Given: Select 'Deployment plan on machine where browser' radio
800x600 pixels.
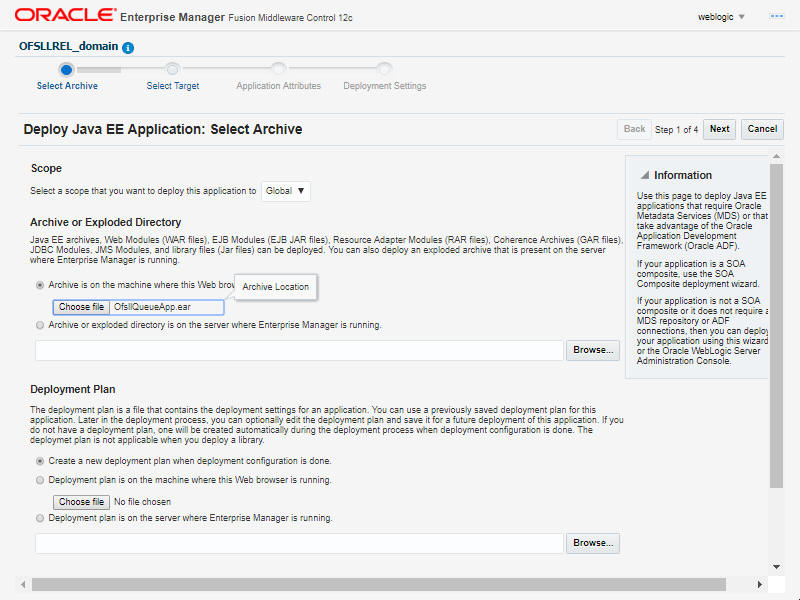Looking at the screenshot, I should pyautogui.click(x=40, y=480).
